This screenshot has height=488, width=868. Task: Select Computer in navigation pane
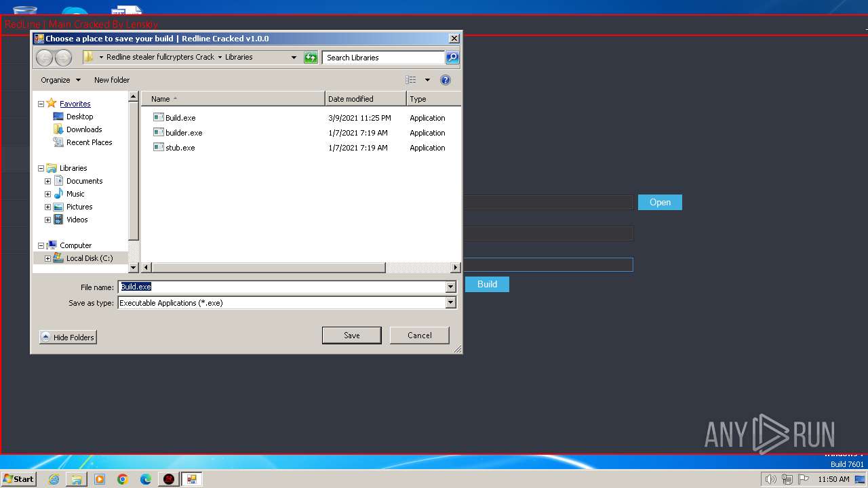pyautogui.click(x=75, y=245)
